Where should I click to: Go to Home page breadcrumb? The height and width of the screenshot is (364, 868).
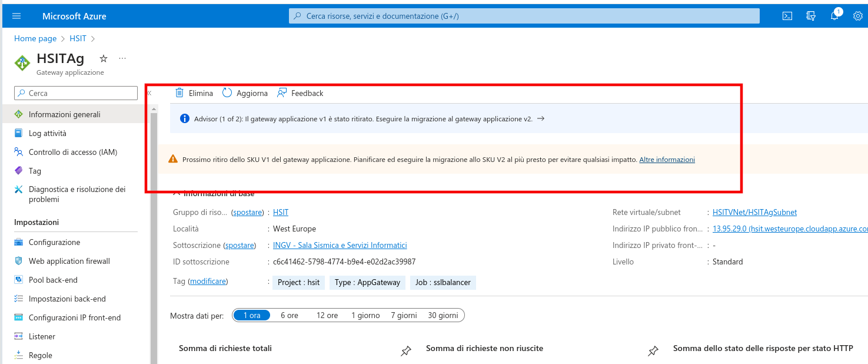point(35,38)
